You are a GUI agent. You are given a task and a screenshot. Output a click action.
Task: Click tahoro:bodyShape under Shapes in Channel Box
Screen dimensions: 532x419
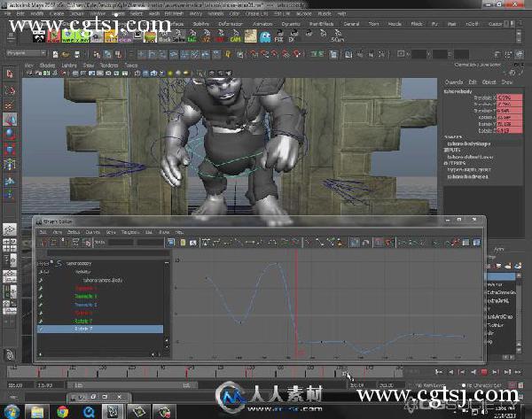[x=468, y=144]
